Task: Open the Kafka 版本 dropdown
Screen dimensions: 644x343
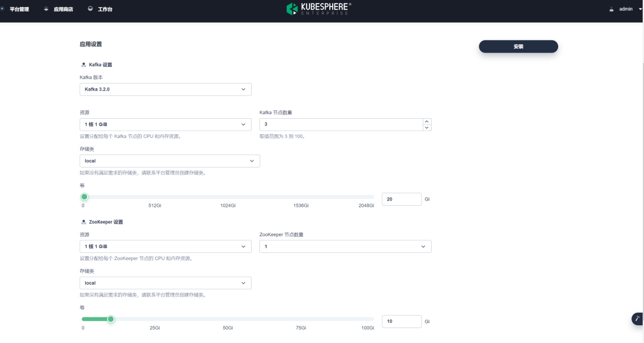Action: point(166,89)
